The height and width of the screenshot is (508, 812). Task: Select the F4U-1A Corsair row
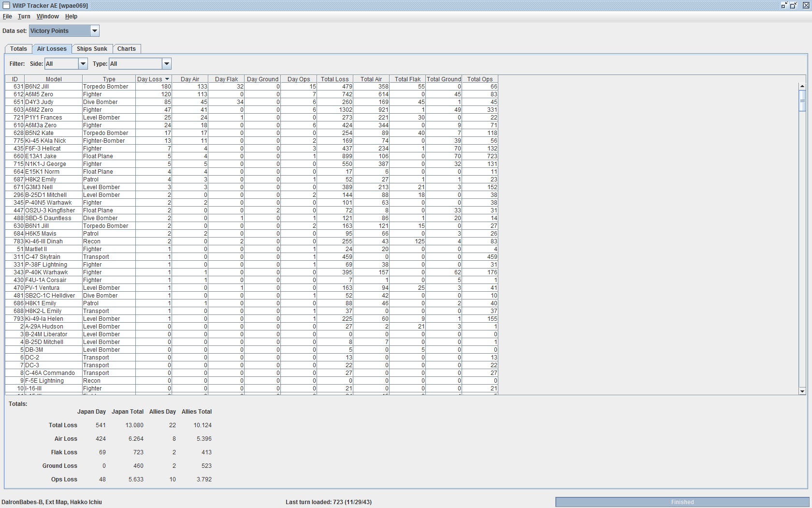(251, 280)
